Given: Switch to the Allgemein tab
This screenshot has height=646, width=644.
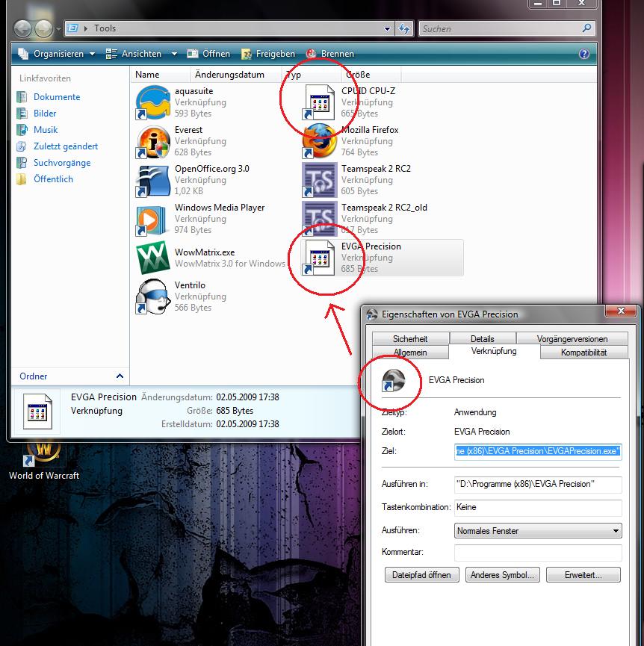Looking at the screenshot, I should [410, 352].
